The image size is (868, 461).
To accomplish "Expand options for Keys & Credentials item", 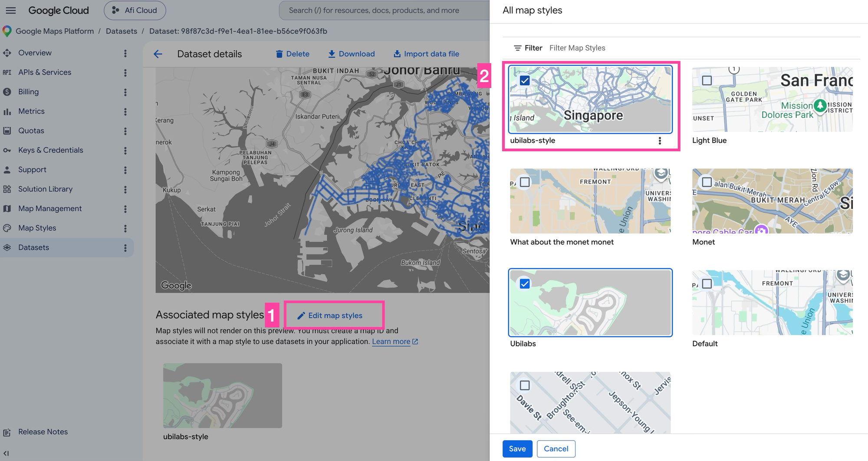I will coord(125,151).
